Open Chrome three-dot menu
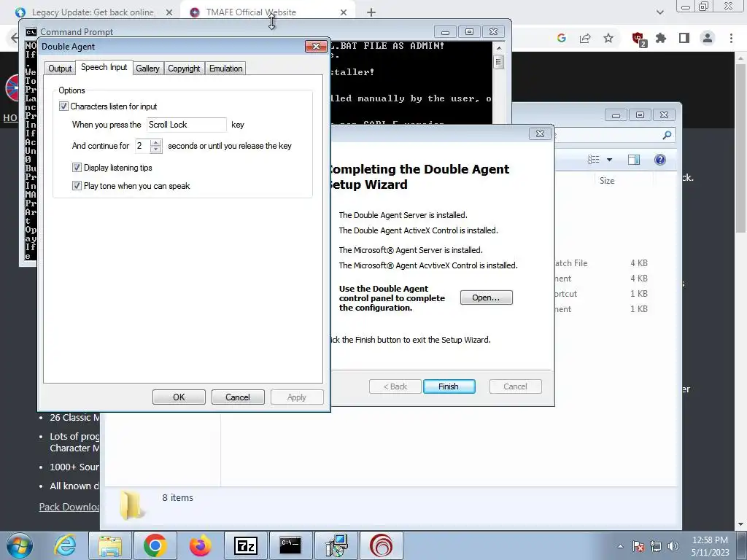 pos(731,38)
